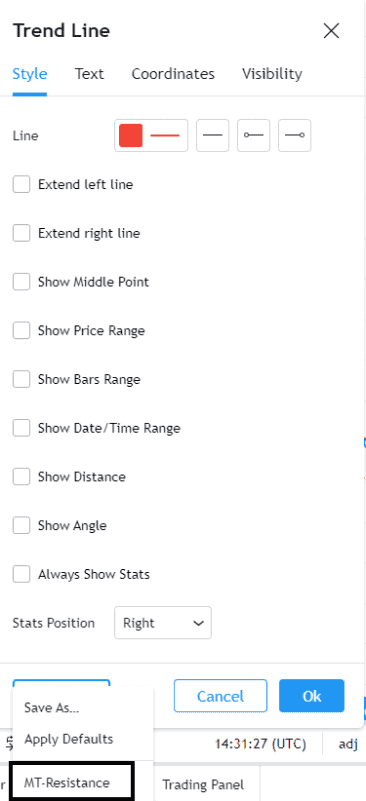Click the Cancel button

pos(220,696)
